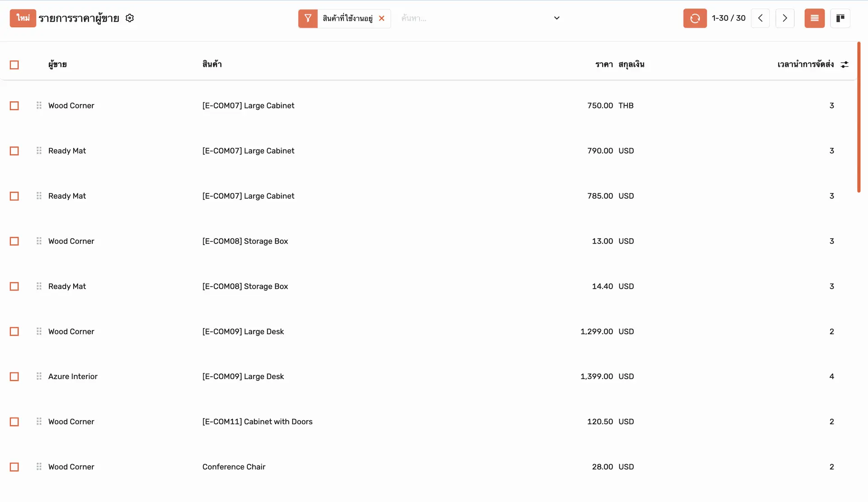The height and width of the screenshot is (502, 868).
Task: Click the lead time value 4 cell
Action: [831, 376]
